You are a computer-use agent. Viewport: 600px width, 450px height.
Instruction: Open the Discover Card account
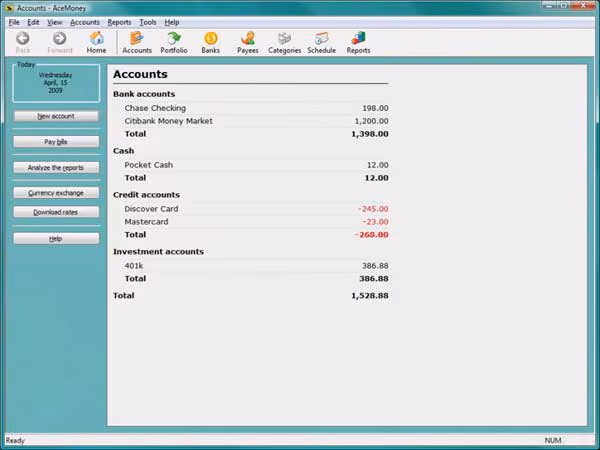point(151,209)
